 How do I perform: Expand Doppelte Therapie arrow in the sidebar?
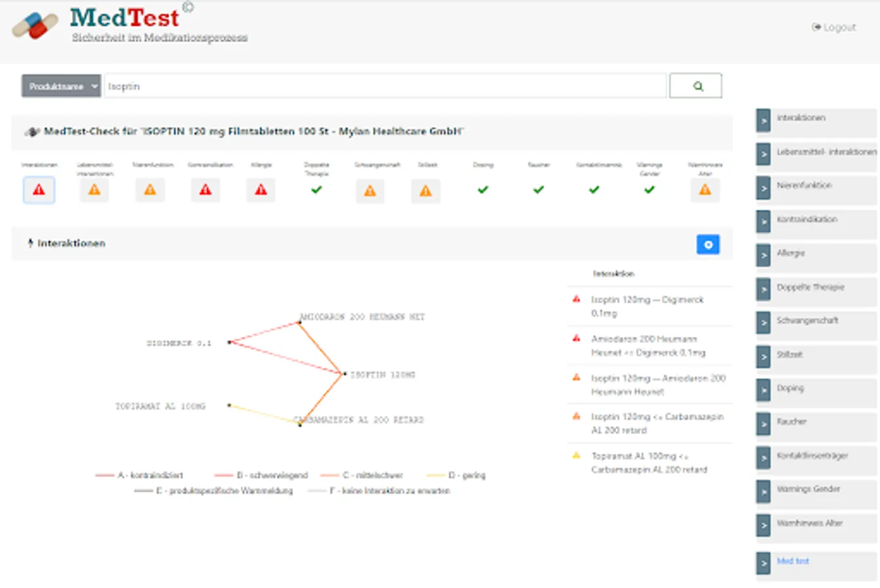(764, 289)
